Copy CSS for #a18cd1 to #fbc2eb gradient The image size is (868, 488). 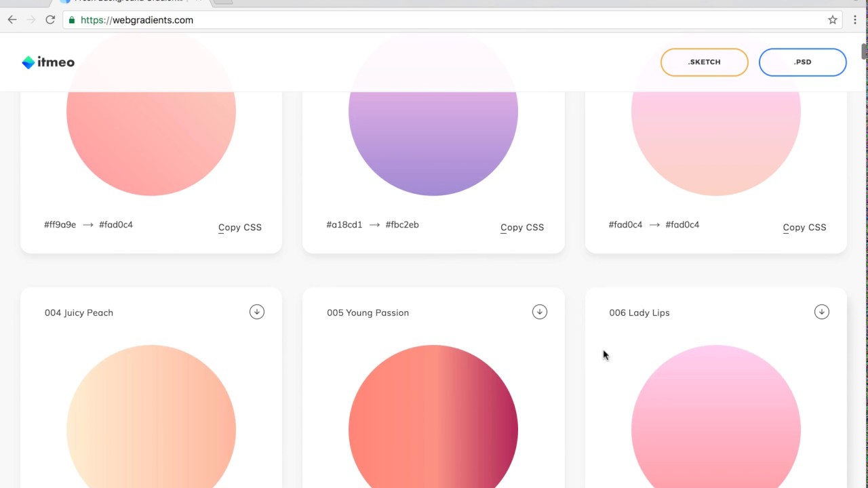tap(522, 227)
